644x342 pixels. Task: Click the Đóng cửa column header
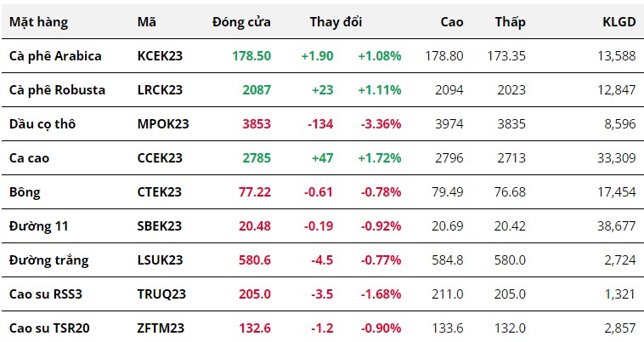point(241,21)
